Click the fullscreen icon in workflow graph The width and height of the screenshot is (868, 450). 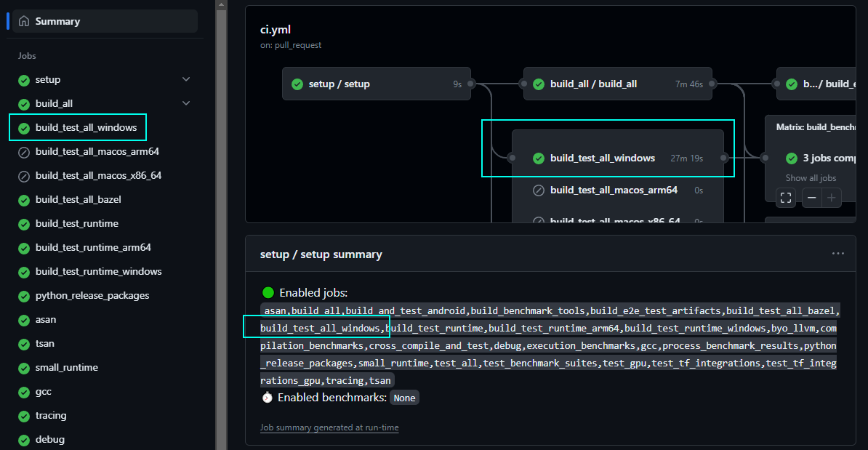(786, 197)
